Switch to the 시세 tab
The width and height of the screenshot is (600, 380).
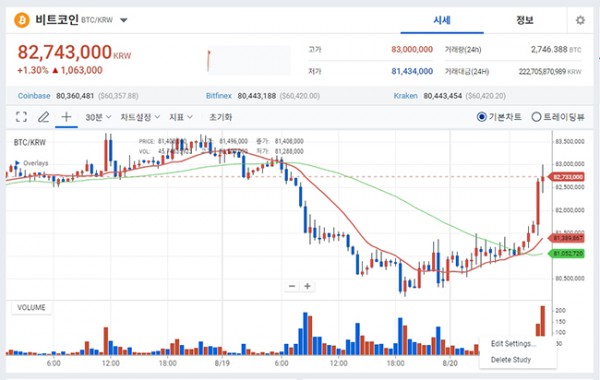442,20
